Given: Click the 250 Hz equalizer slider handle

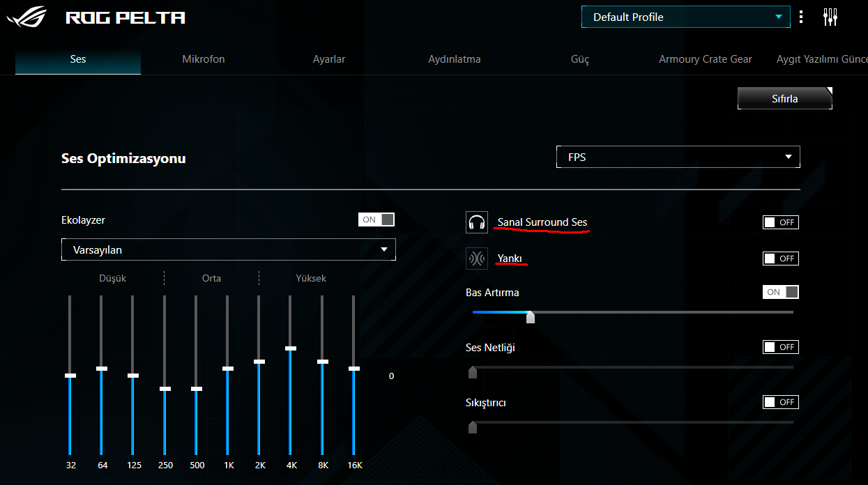Looking at the screenshot, I should coord(165,389).
